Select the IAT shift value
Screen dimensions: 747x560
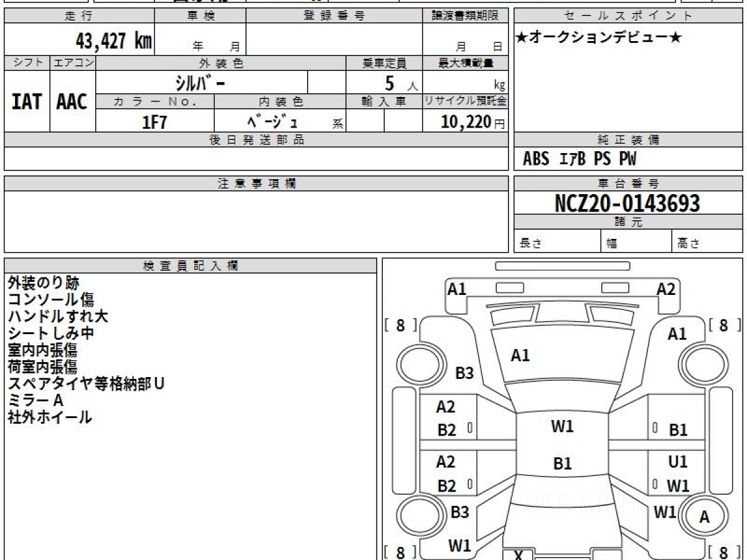click(27, 101)
